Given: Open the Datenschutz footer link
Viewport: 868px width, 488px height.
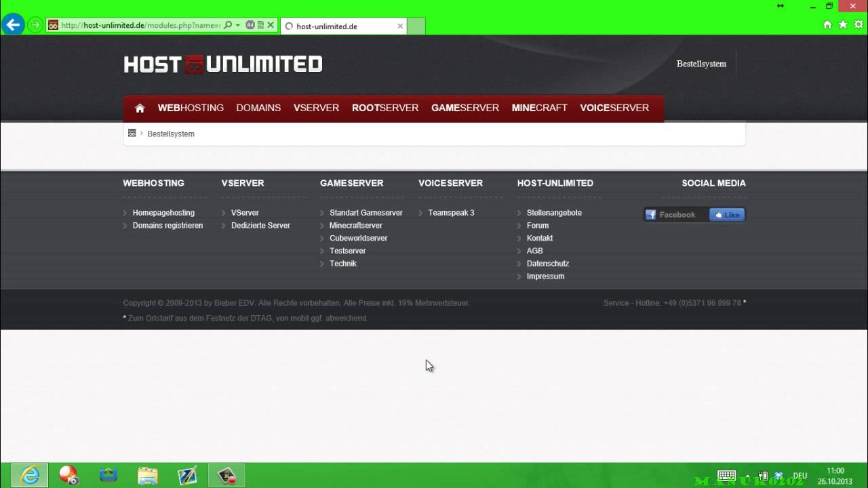Looking at the screenshot, I should point(548,264).
